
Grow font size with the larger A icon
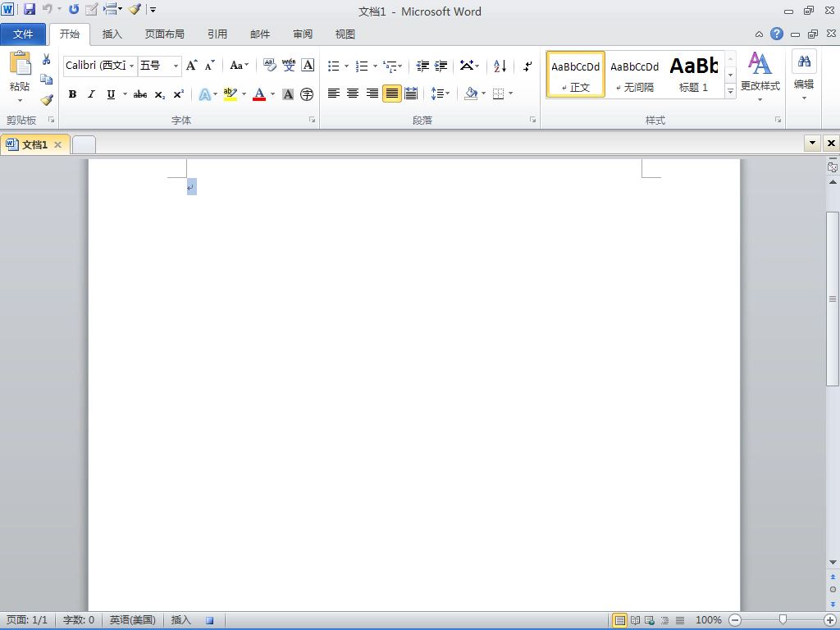coord(192,66)
